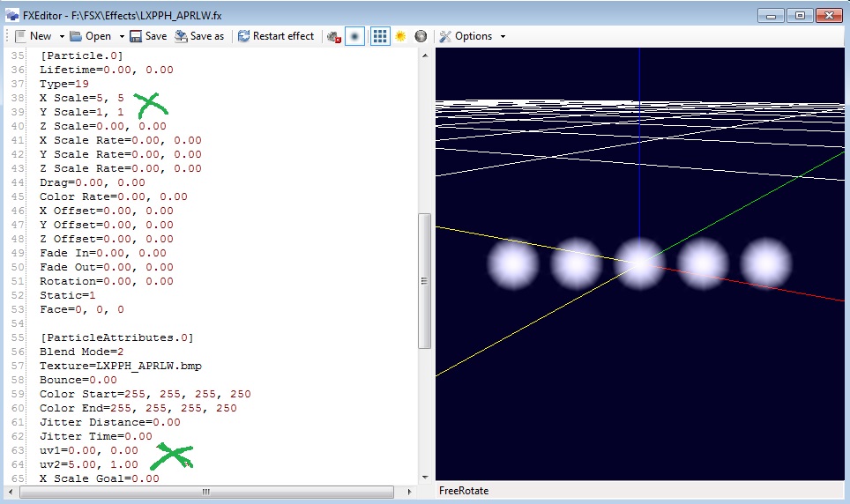Click line number 54 in the gutter

point(18,323)
